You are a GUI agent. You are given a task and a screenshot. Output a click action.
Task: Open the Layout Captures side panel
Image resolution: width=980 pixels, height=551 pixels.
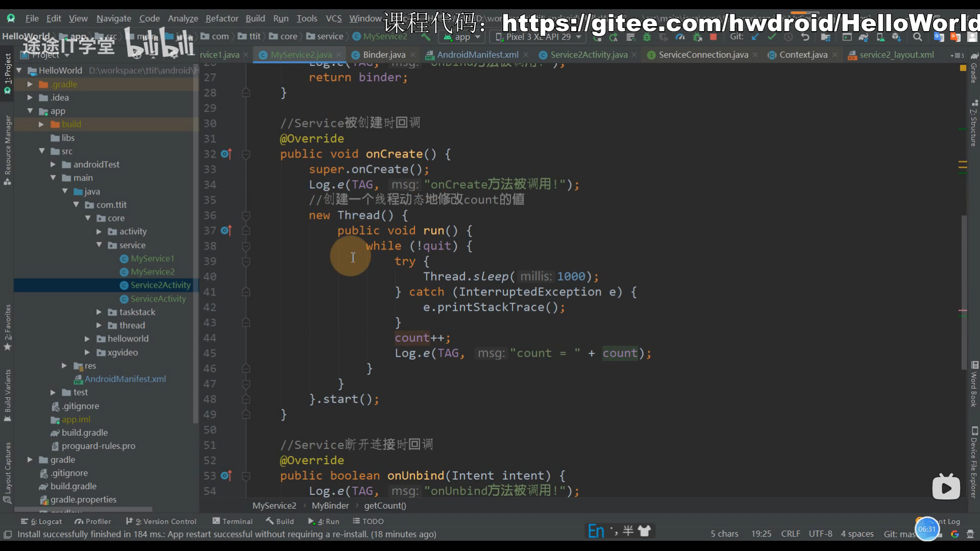tap(7, 473)
